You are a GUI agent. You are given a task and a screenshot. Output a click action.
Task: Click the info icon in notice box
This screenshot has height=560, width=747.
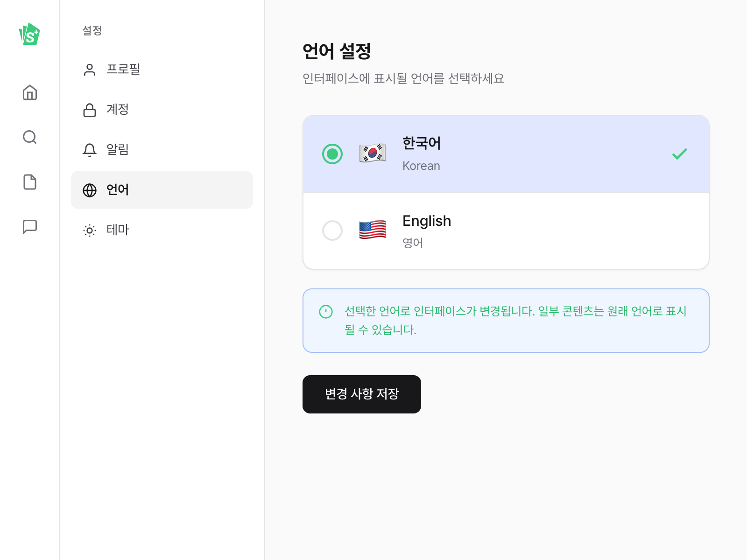326,311
